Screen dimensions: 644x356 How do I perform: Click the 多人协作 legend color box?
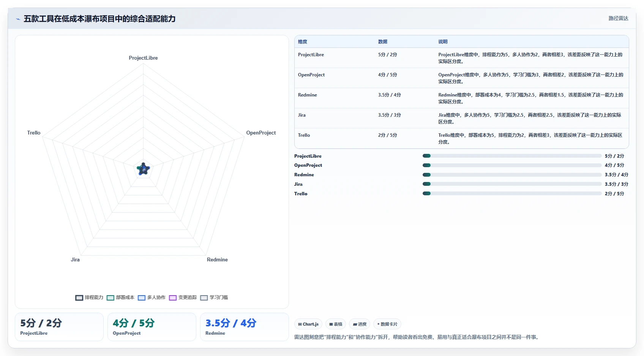pos(142,298)
